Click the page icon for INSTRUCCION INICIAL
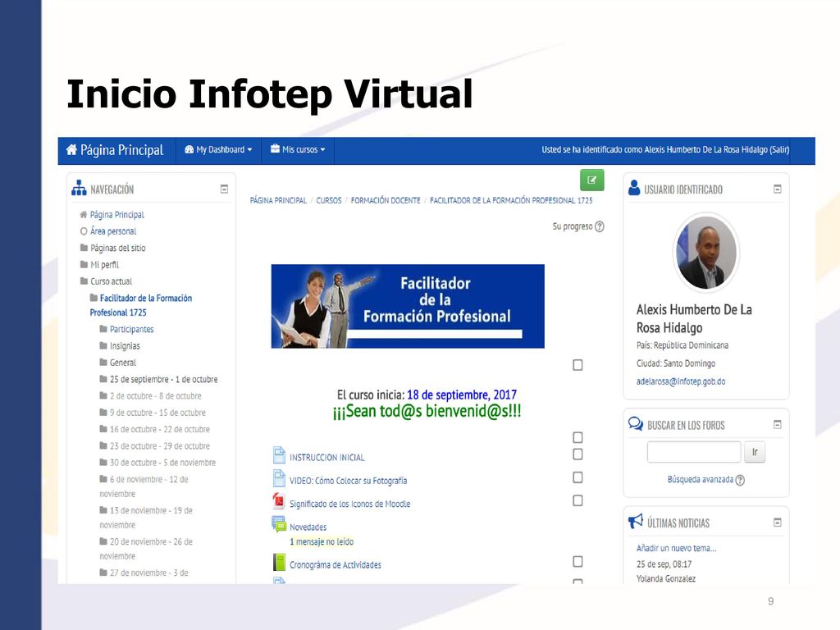840x630 pixels. pyautogui.click(x=279, y=454)
